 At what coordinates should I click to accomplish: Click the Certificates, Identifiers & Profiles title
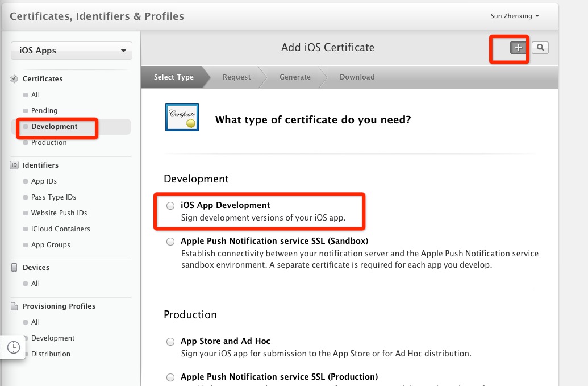click(97, 16)
